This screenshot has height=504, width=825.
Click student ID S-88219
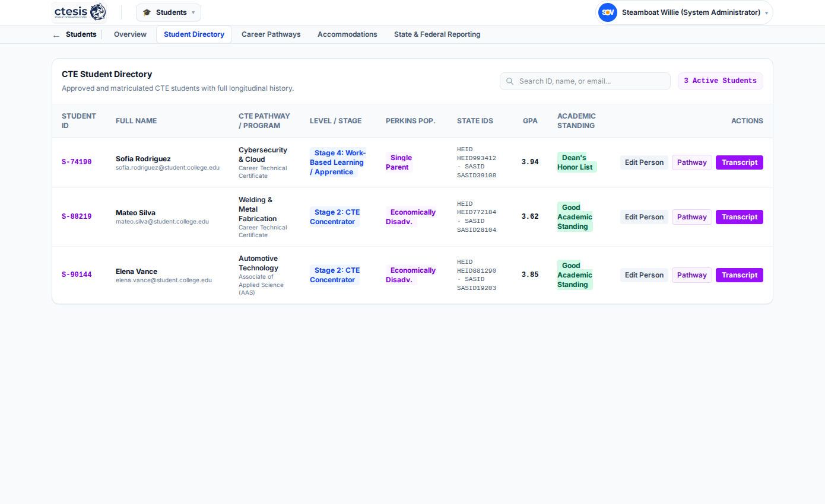[x=77, y=217]
